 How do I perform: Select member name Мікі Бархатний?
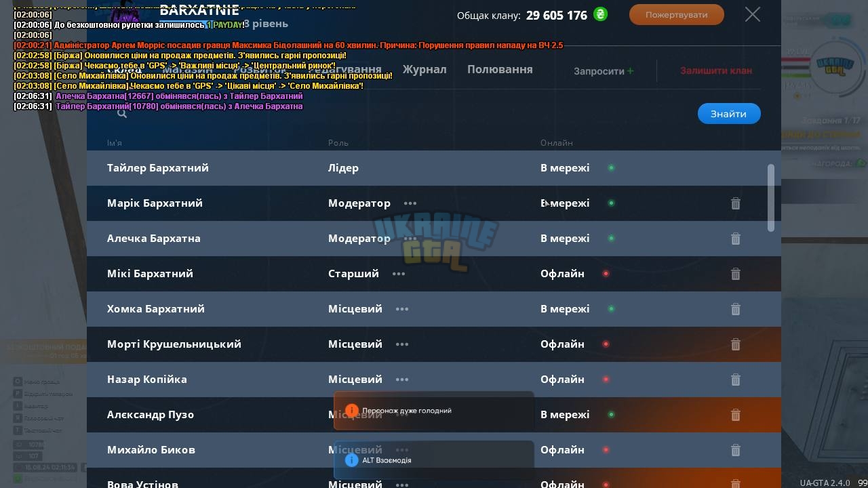point(150,274)
